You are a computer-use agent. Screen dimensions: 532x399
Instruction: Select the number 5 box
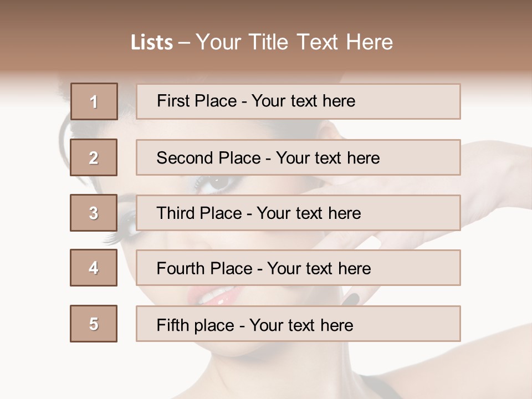94,324
